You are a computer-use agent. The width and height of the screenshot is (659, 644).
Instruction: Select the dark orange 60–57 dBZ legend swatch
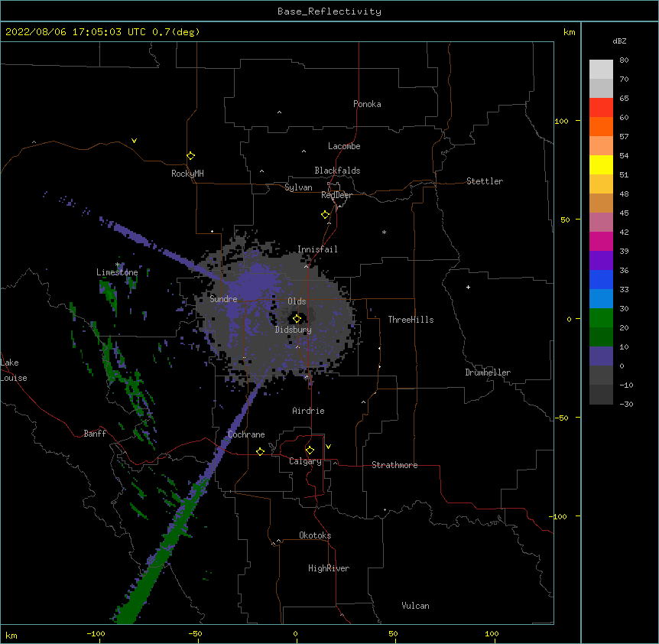click(601, 126)
